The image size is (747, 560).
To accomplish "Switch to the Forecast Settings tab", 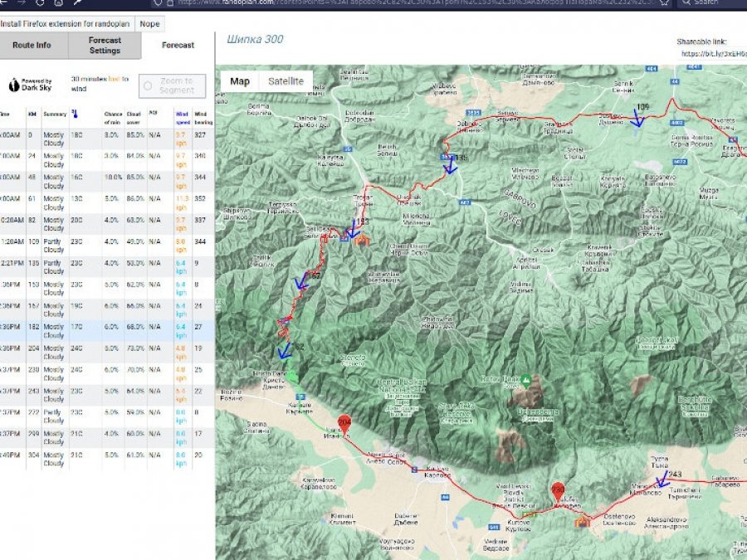I will [x=104, y=46].
